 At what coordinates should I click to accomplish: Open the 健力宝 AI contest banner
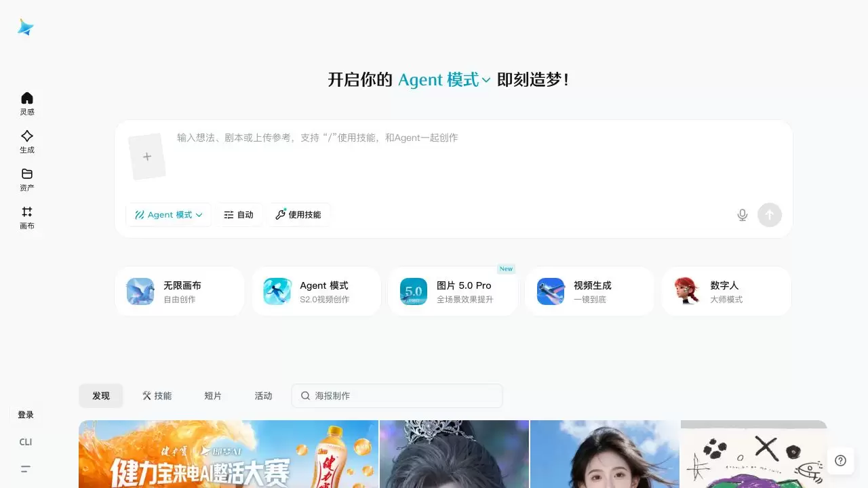coord(229,454)
